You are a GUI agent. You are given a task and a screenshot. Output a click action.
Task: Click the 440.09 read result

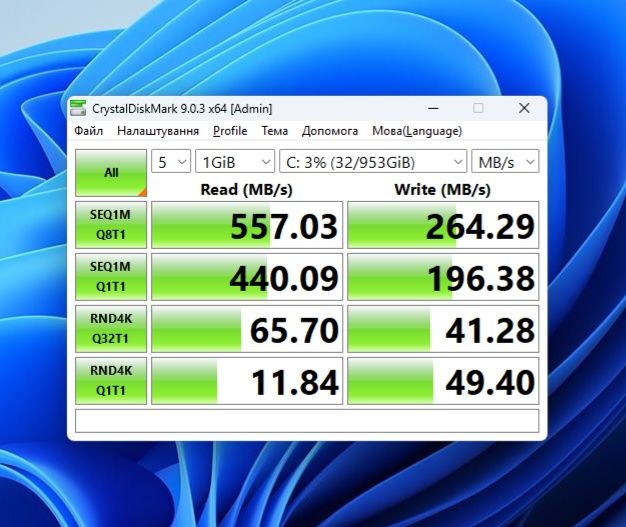(x=247, y=277)
